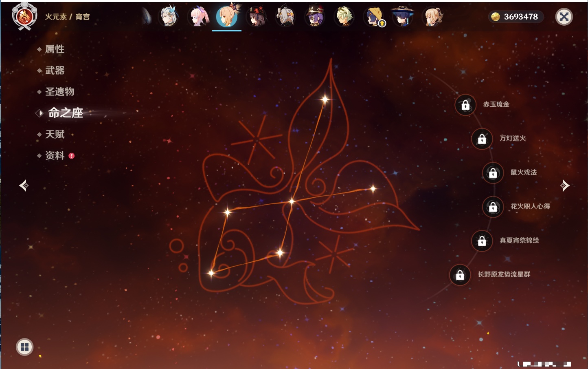Click the 万灯送火 label text
588x369 pixels.
click(x=513, y=138)
